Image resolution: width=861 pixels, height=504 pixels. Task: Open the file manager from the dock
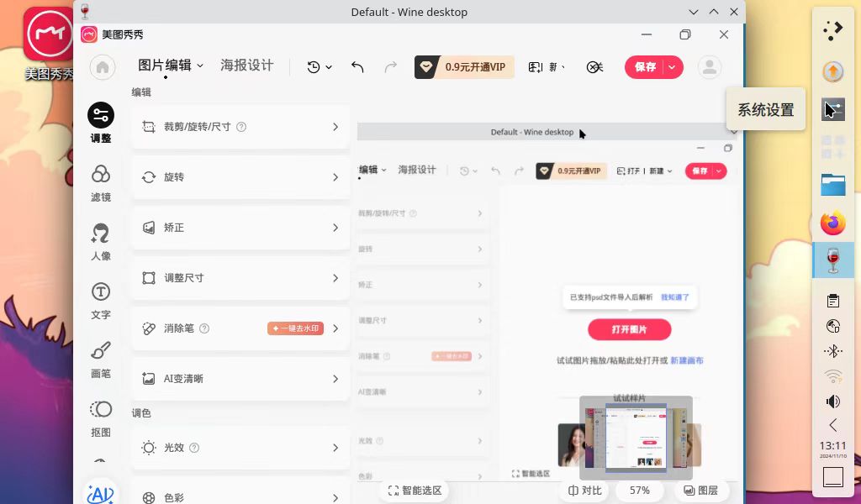coord(833,184)
